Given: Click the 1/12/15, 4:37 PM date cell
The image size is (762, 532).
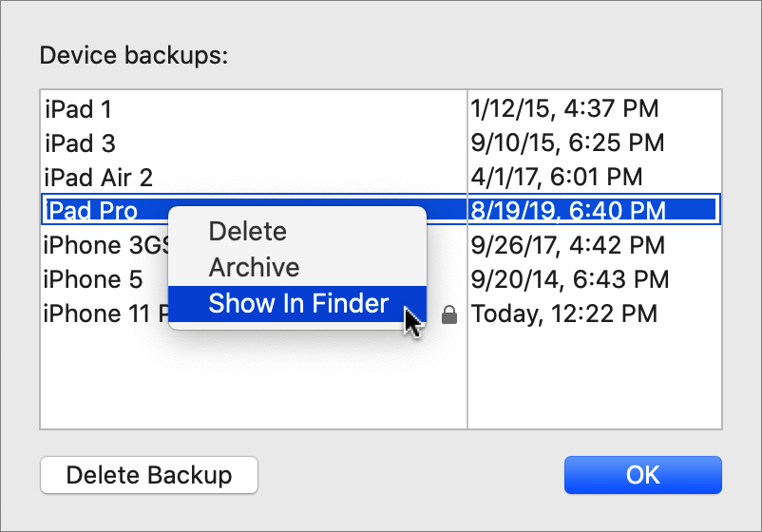Looking at the screenshot, I should tap(564, 108).
